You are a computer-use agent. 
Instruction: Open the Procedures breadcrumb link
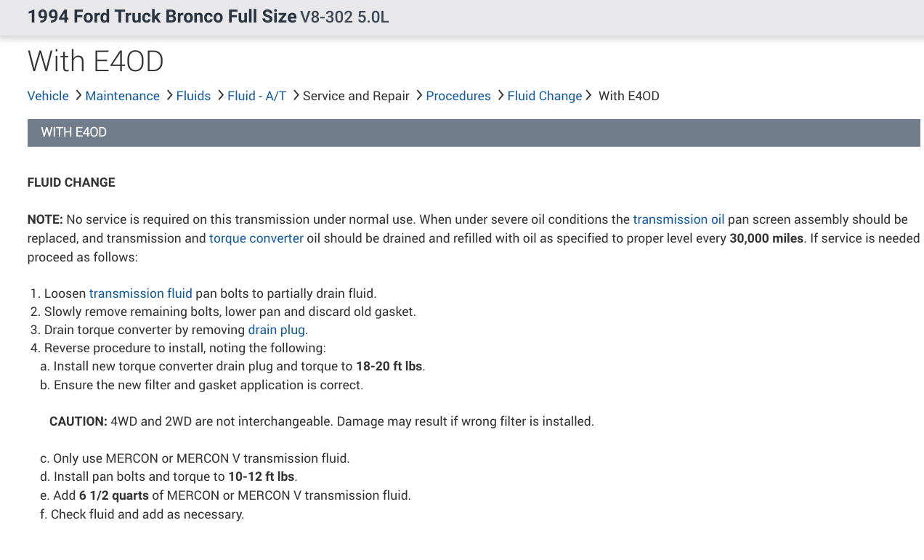point(458,96)
